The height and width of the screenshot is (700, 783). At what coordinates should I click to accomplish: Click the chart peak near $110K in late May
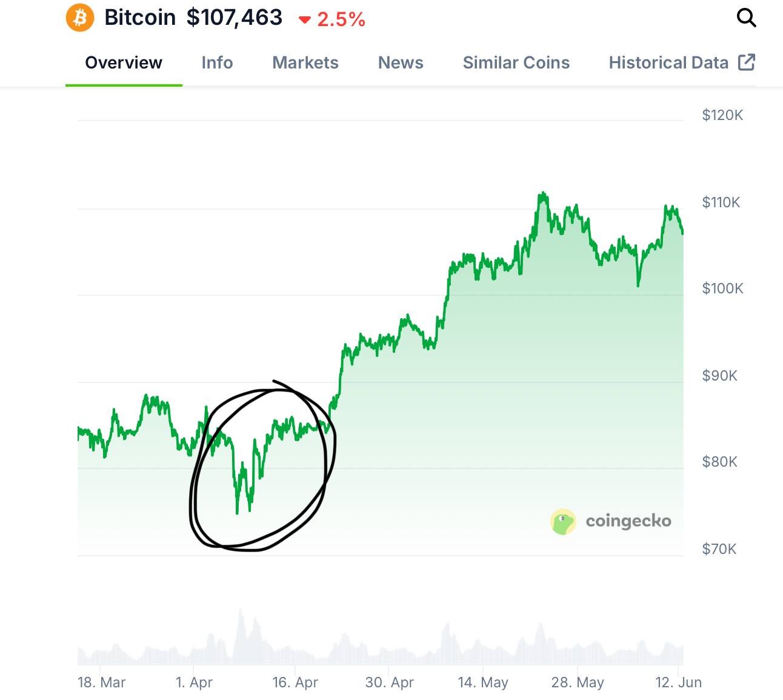pyautogui.click(x=542, y=195)
